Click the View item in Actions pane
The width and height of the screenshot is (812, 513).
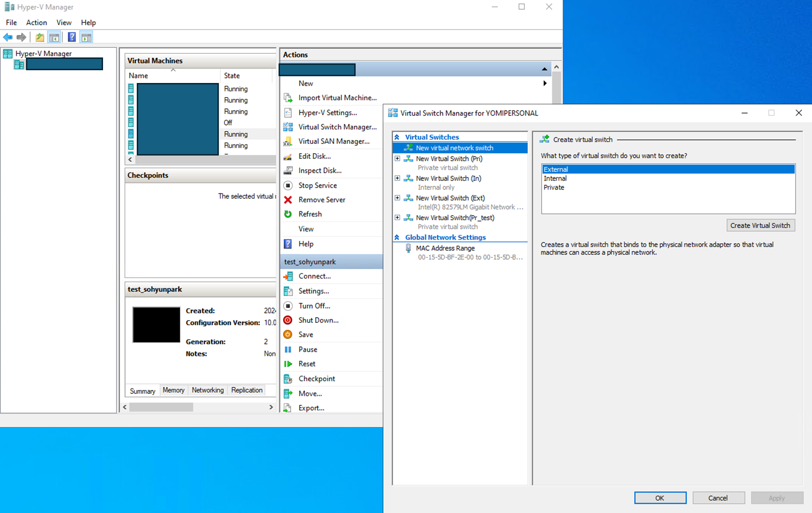pos(306,229)
